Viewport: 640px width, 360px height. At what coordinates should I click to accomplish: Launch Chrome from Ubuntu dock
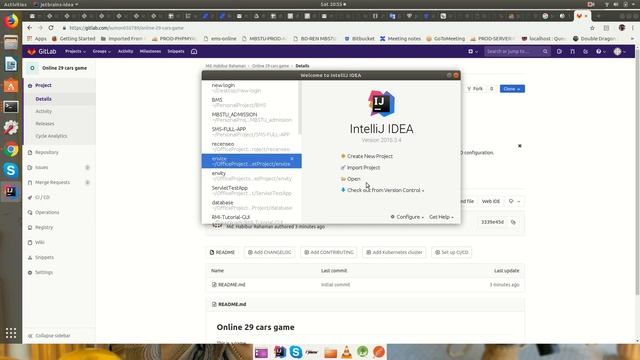pos(11,149)
